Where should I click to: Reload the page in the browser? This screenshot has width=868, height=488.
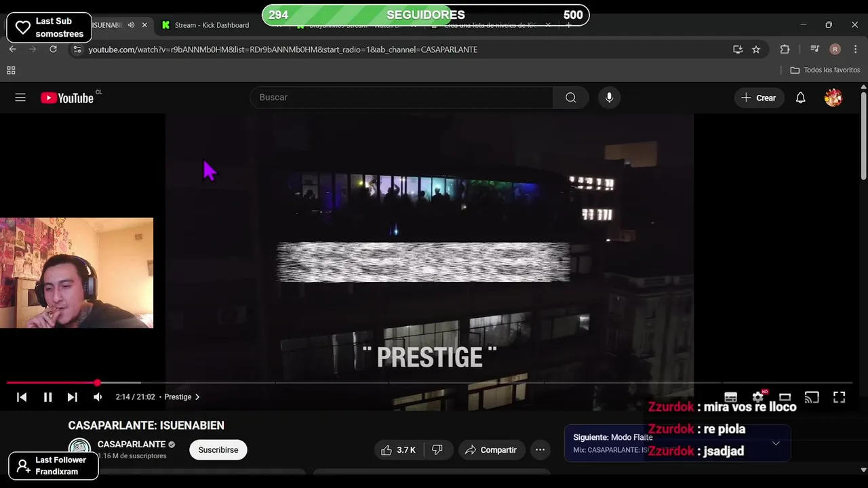tap(53, 49)
